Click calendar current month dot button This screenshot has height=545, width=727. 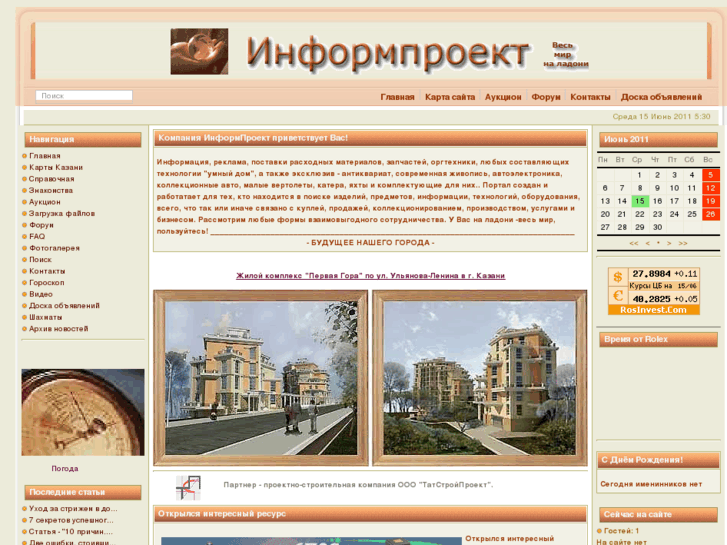[x=658, y=243]
